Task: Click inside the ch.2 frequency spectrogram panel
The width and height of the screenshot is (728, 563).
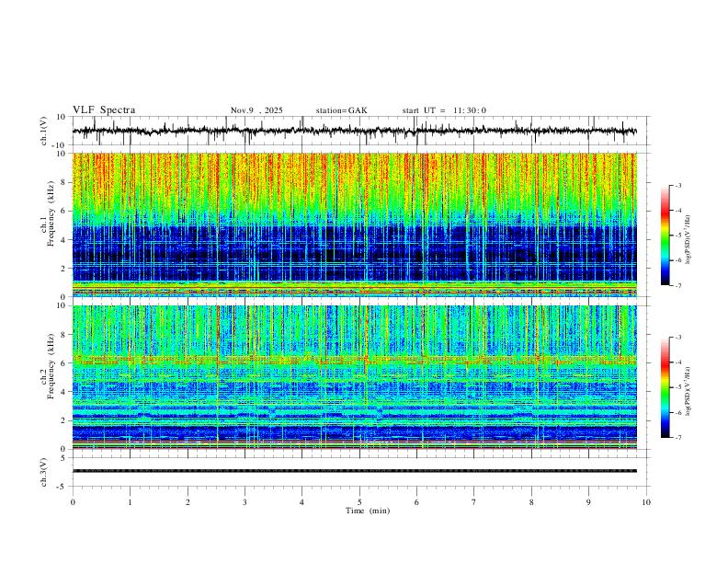Action: 354,377
